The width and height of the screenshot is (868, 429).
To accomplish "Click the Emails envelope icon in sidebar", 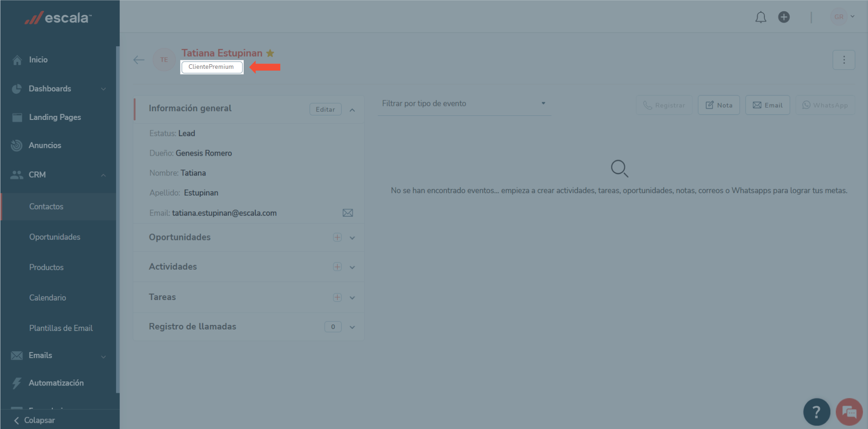I will [17, 355].
